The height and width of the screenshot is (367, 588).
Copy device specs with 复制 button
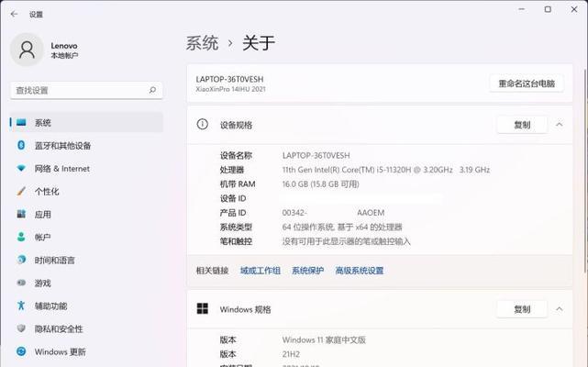click(x=522, y=125)
